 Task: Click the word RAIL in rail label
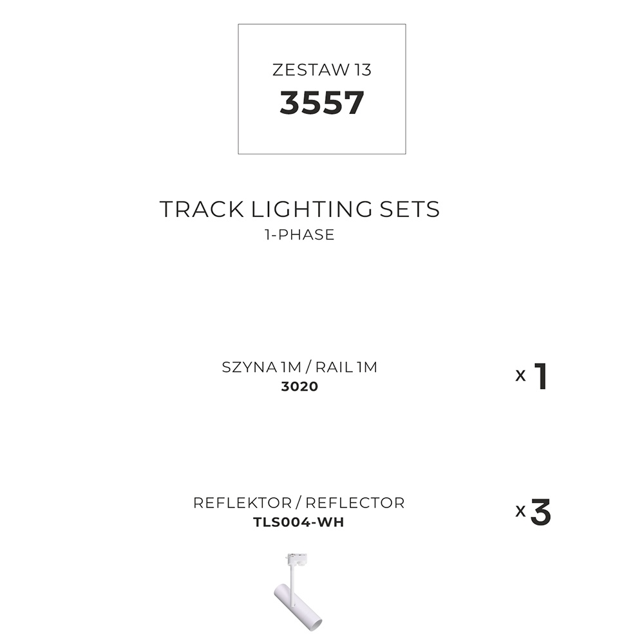[x=334, y=367]
